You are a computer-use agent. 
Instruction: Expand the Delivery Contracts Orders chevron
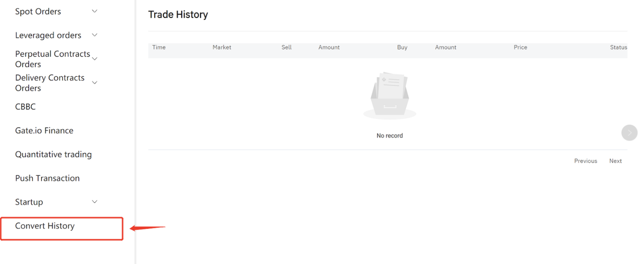[94, 83]
